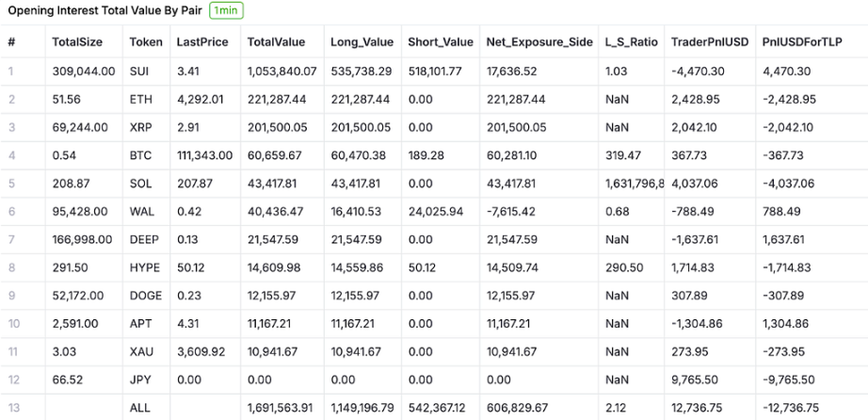This screenshot has height=420, width=868.
Task: Sort by TraderPnlUSD column header
Action: pyautogui.click(x=707, y=42)
